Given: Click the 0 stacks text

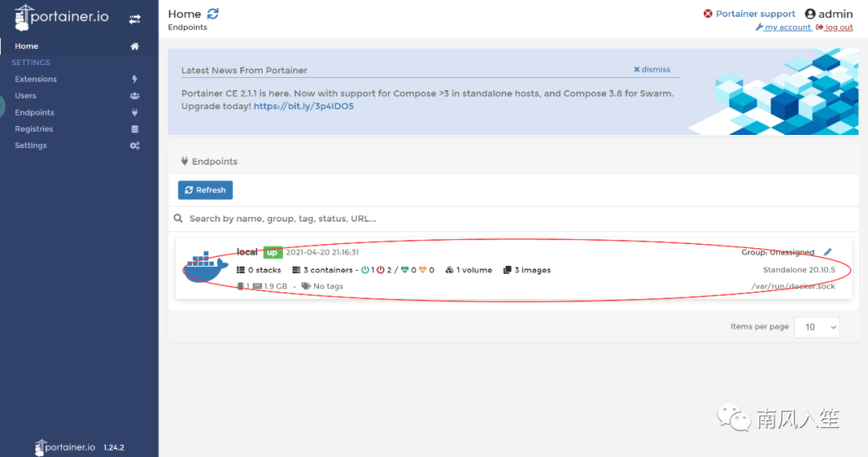Looking at the screenshot, I should click(264, 270).
